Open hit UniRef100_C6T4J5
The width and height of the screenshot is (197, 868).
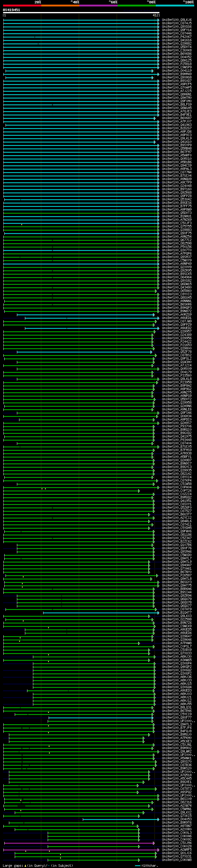pos(177,24)
